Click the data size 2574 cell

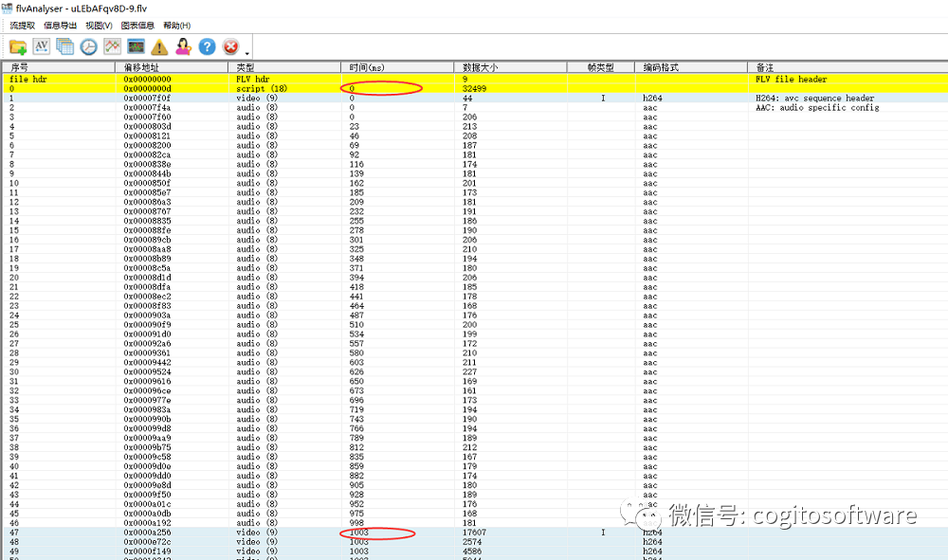coord(471,542)
